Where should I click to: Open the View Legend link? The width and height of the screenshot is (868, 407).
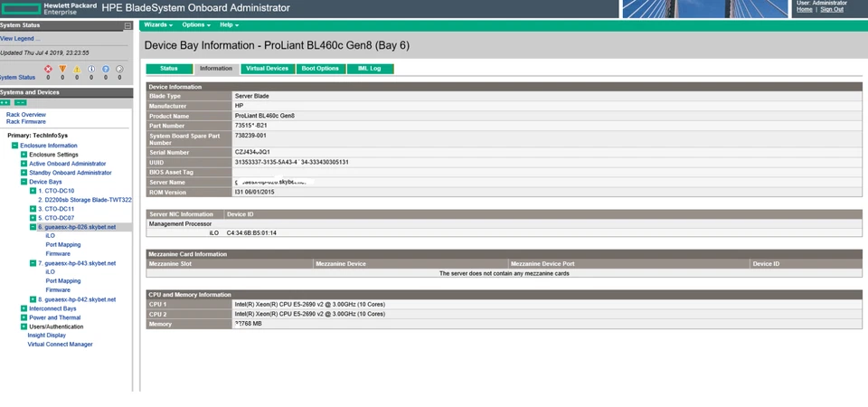pos(20,39)
